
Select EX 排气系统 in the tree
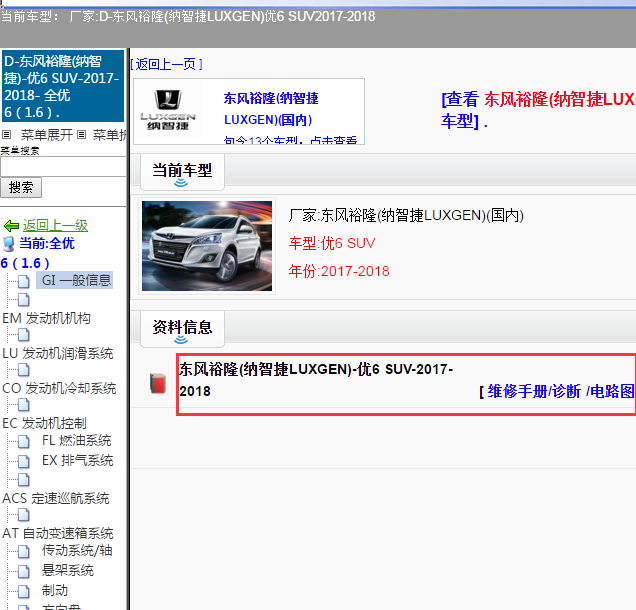click(77, 460)
